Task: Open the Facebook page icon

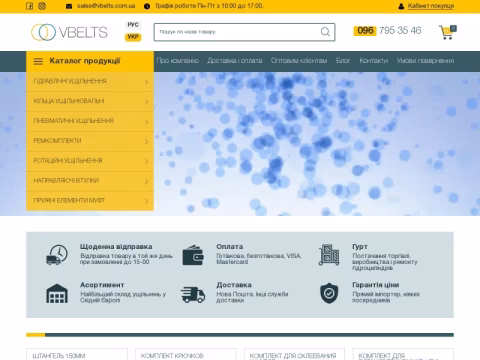Action: pyautogui.click(x=29, y=6)
